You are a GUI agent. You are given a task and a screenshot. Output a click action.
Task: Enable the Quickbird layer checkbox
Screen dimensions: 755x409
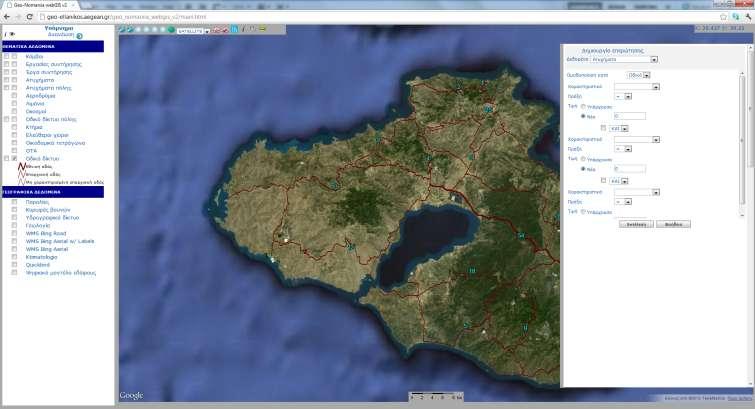14,264
